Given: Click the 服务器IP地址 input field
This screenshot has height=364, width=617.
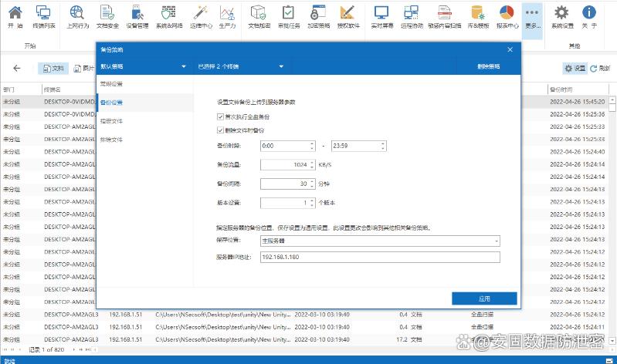Looking at the screenshot, I should click(x=379, y=257).
